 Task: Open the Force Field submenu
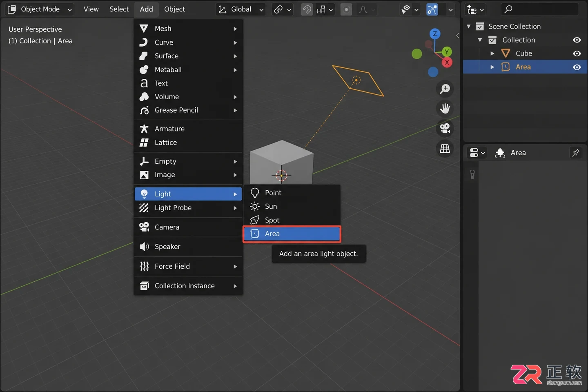point(188,266)
